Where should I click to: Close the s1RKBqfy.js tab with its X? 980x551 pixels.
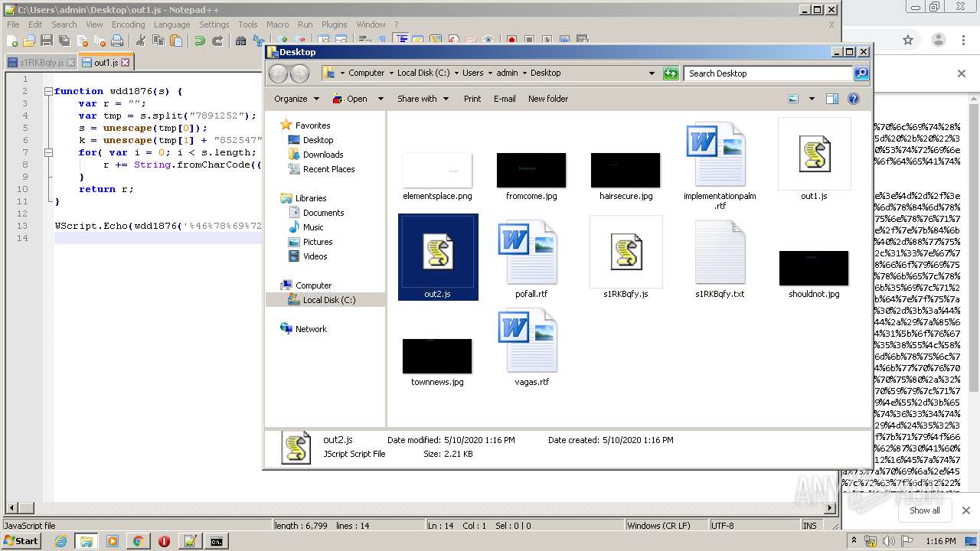(70, 62)
